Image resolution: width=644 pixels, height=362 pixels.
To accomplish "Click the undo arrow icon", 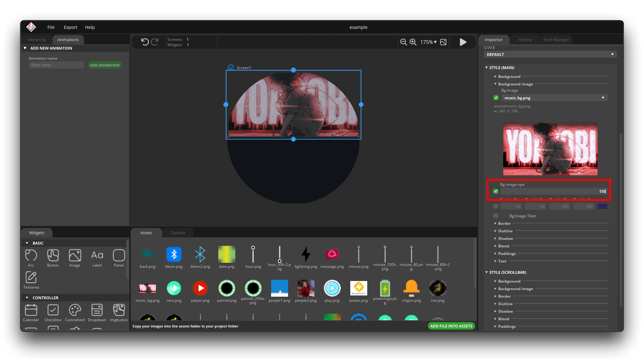I will [x=145, y=42].
